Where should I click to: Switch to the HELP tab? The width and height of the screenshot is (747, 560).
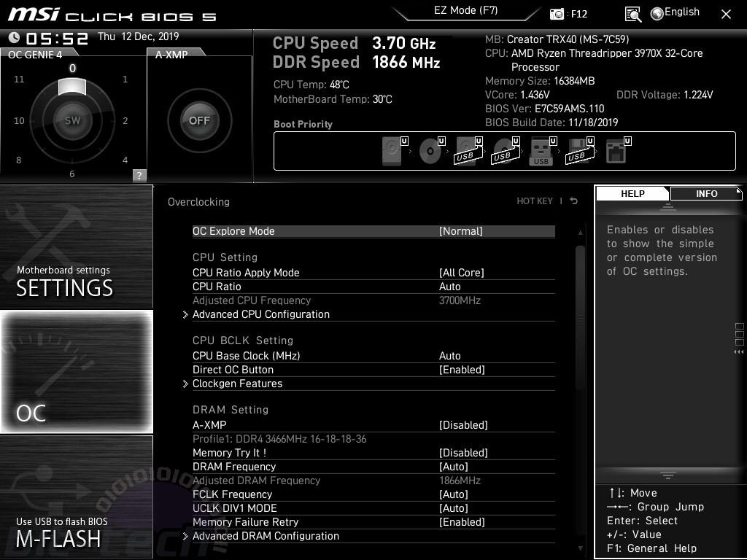click(x=632, y=194)
